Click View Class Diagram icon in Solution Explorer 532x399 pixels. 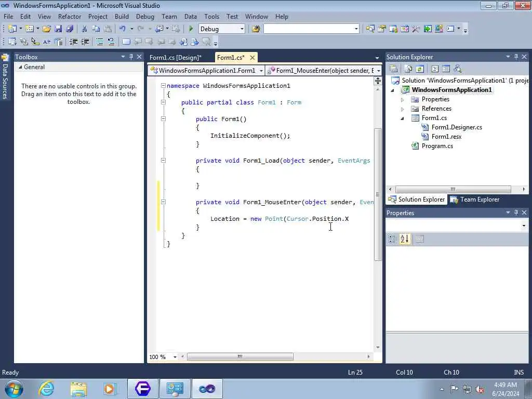(x=458, y=69)
